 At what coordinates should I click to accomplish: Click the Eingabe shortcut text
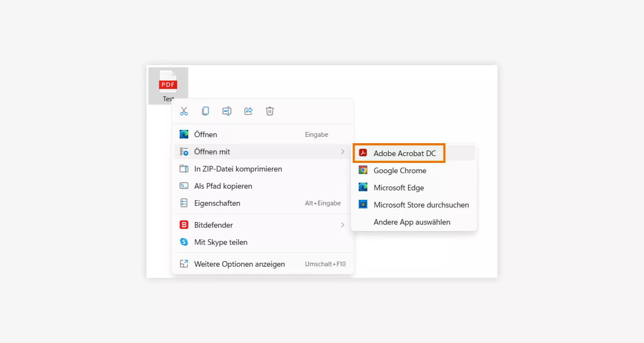(316, 135)
